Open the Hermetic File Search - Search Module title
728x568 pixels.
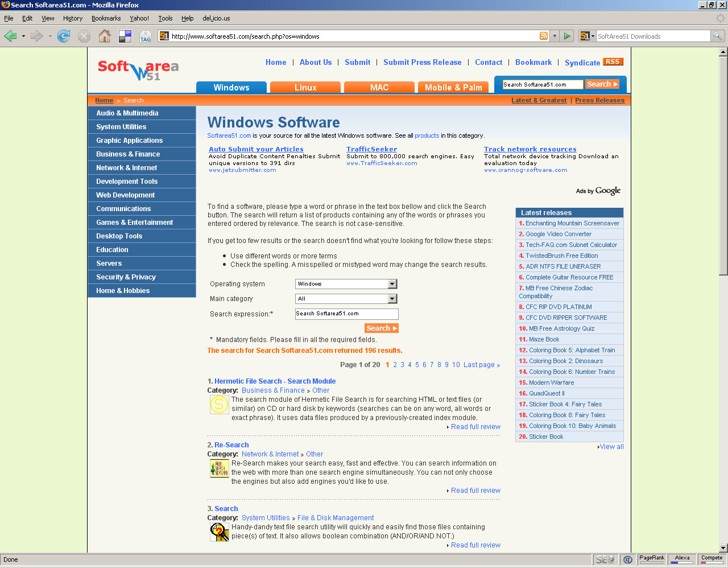[275, 381]
